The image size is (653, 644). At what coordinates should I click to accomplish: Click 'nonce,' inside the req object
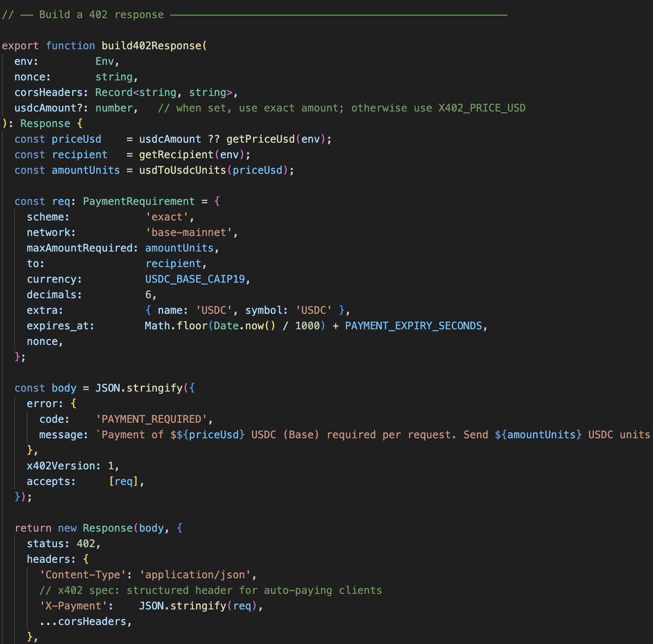click(45, 341)
